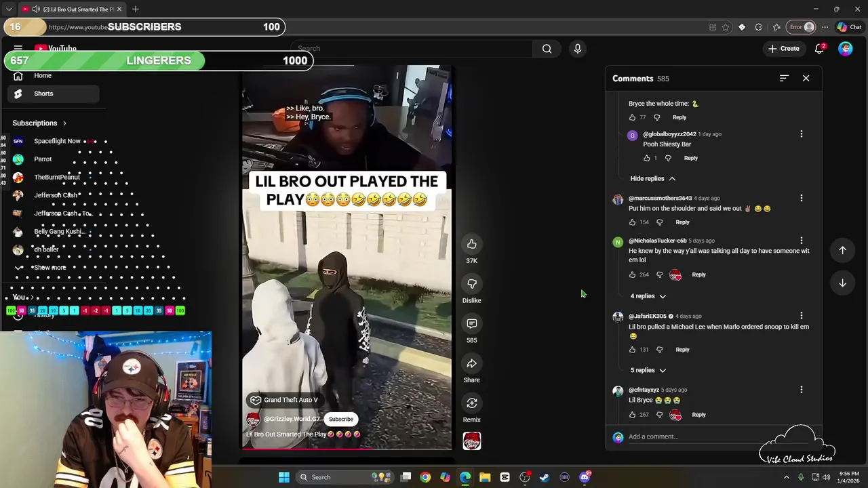Open @JafariEK305 commenter profile
This screenshot has height=488, width=868.
pos(648,316)
